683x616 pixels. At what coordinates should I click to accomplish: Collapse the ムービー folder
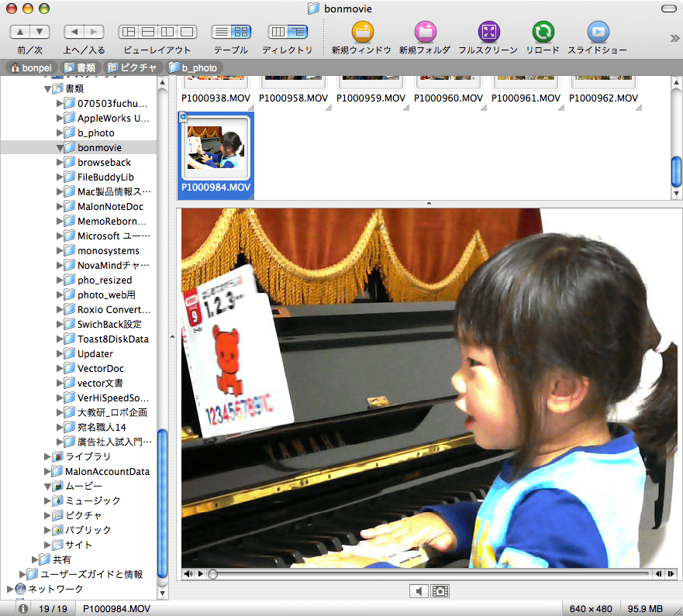(x=47, y=486)
